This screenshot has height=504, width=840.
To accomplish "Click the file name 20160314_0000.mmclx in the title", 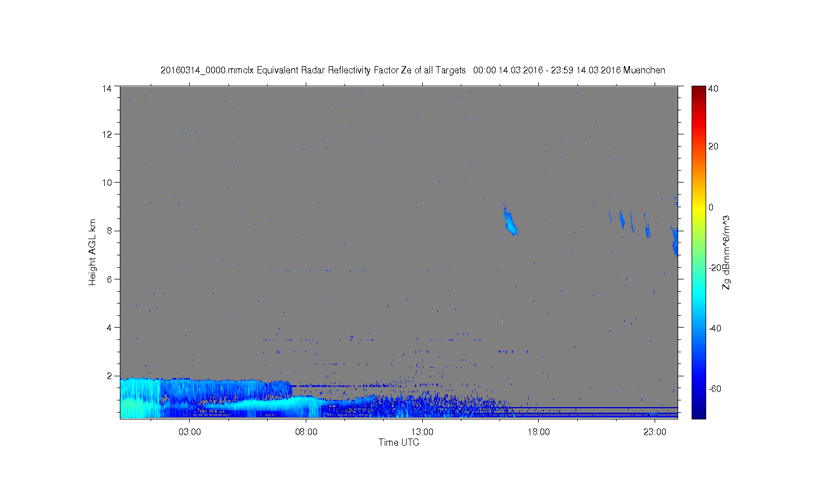I will point(207,70).
